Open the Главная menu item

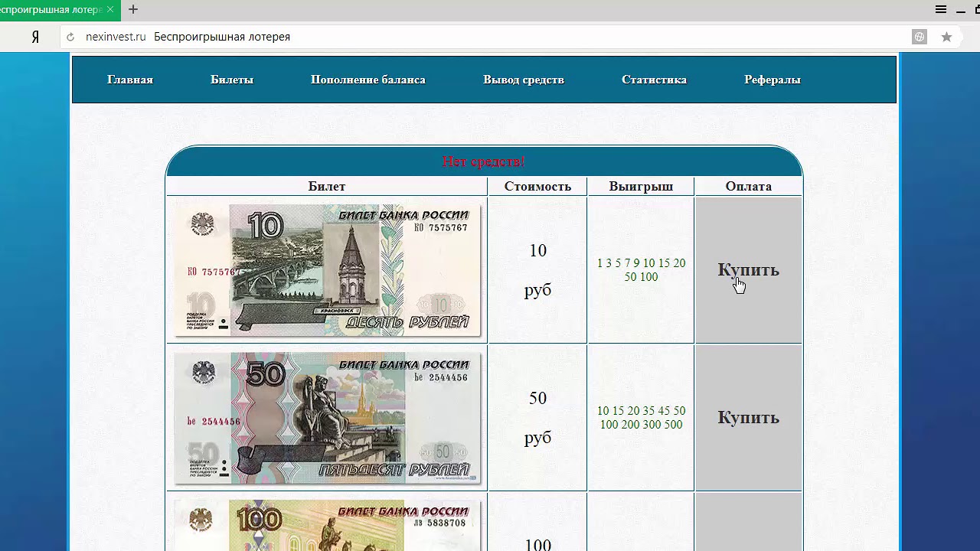click(130, 80)
